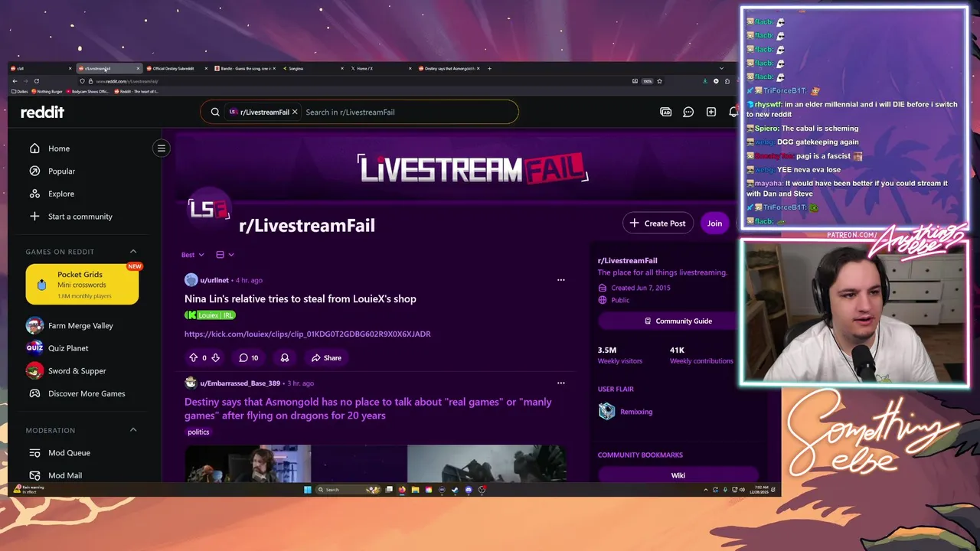Open overflow menu on u/Embarrassed_Base_389 post
This screenshot has width=980, height=551.
[x=561, y=383]
